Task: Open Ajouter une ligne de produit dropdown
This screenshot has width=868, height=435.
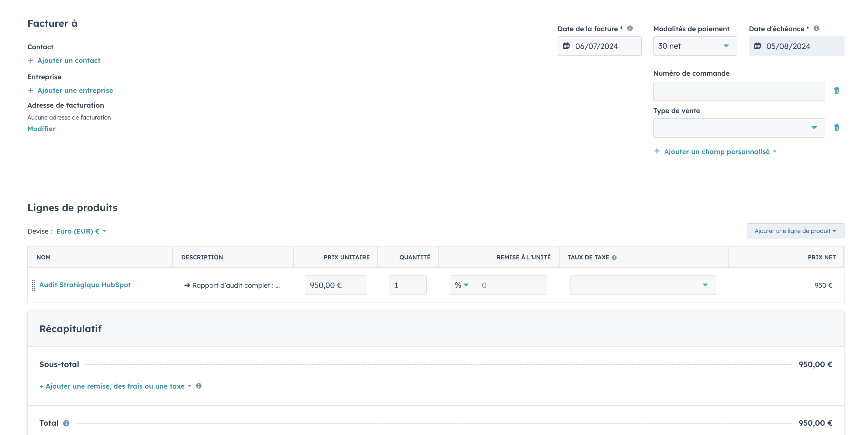Action: click(795, 231)
